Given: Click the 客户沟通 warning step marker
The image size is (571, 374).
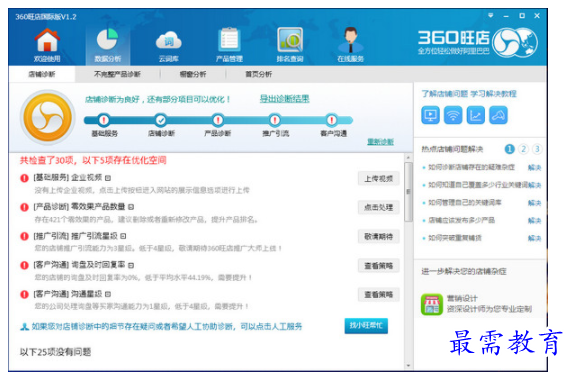Looking at the screenshot, I should [x=331, y=120].
